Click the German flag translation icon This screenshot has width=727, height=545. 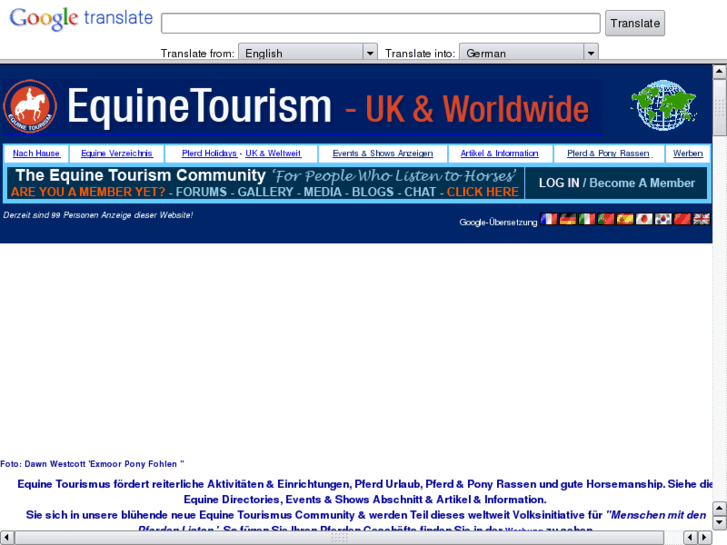pyautogui.click(x=568, y=219)
